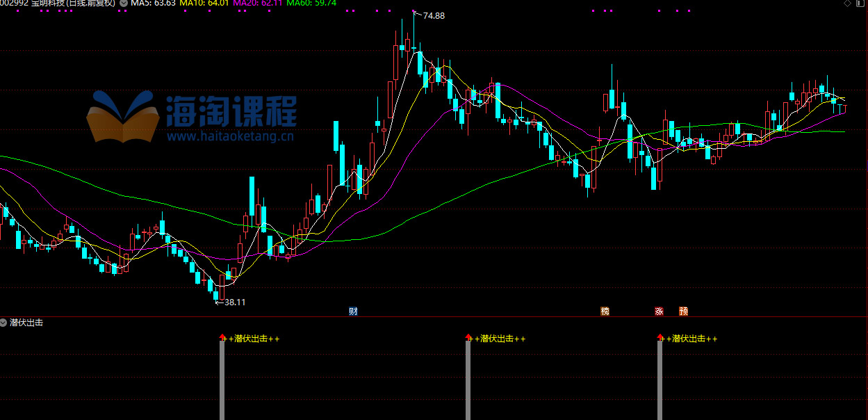Open the haitaoketang.cn watermark link
Viewport: 868px width, 420px height.
231,137
